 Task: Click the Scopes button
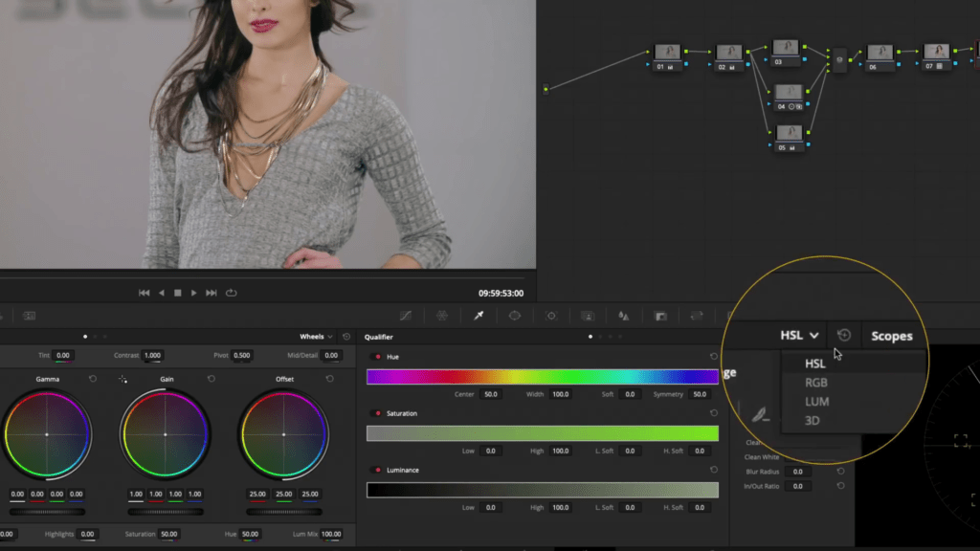[x=891, y=336]
